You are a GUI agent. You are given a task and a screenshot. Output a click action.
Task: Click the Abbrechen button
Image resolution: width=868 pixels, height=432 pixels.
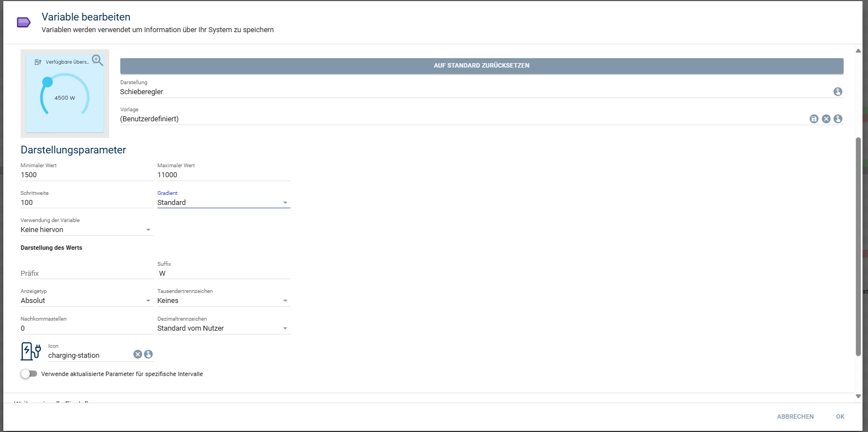point(795,416)
